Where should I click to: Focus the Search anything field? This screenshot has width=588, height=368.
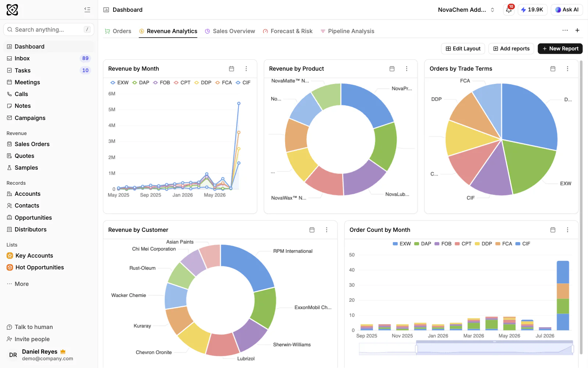49,29
